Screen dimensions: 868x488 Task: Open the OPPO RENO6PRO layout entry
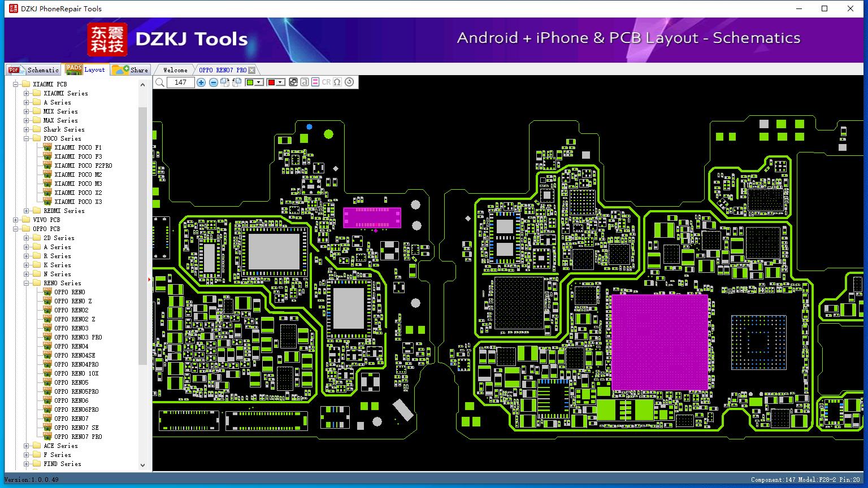76,409
